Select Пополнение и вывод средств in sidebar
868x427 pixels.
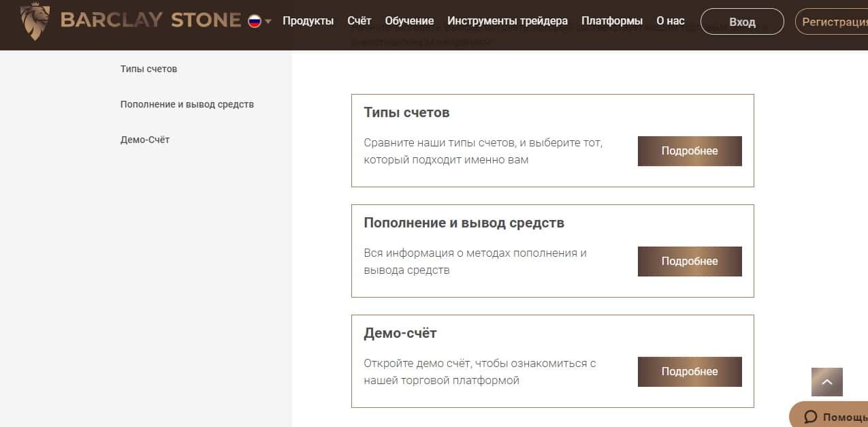(x=187, y=104)
